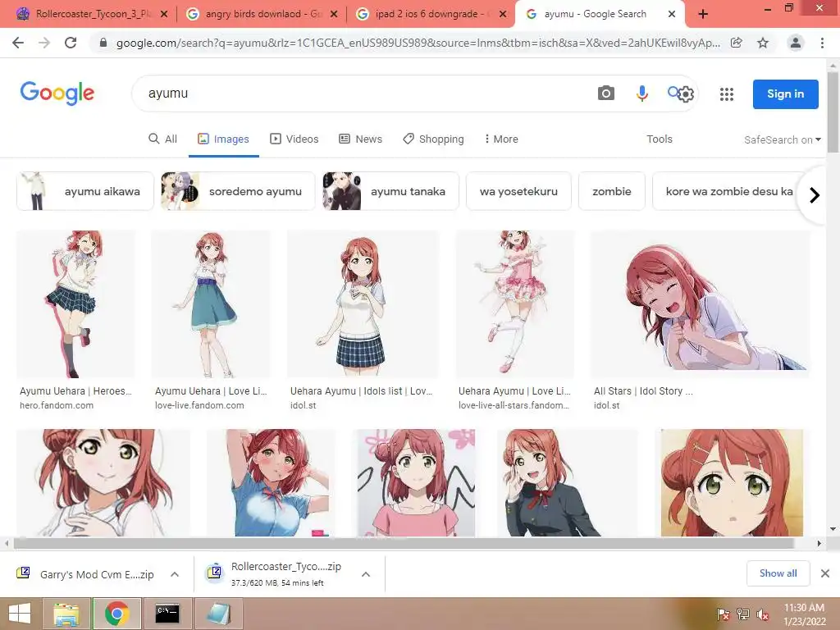Screen dimensions: 840x630
Task: Open a new tab with plus button
Action: pyautogui.click(x=703, y=14)
